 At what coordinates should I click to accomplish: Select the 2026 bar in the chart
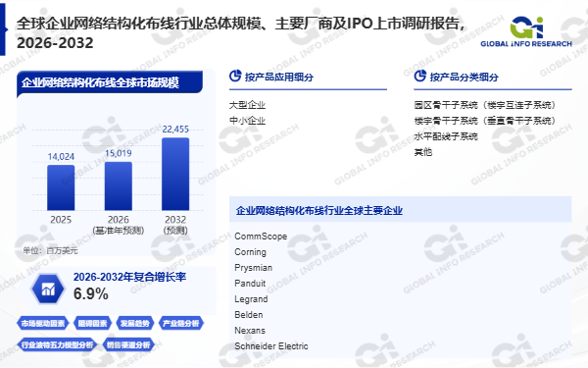click(x=119, y=185)
